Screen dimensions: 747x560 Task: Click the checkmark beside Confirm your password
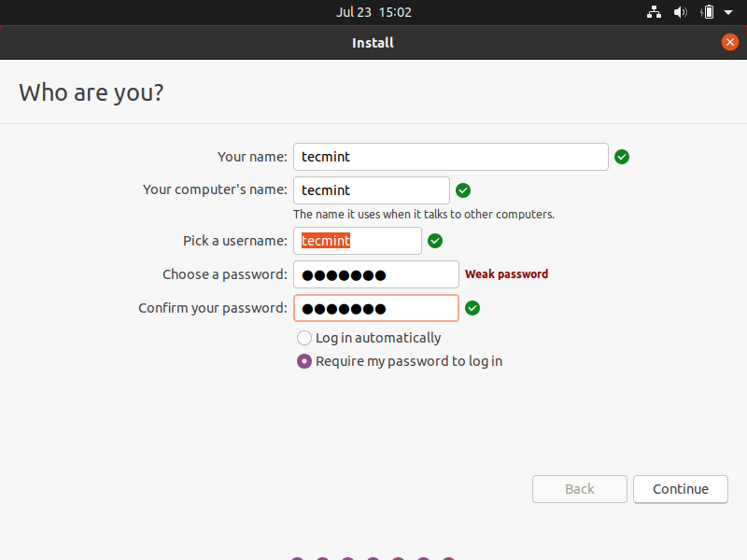coord(472,308)
